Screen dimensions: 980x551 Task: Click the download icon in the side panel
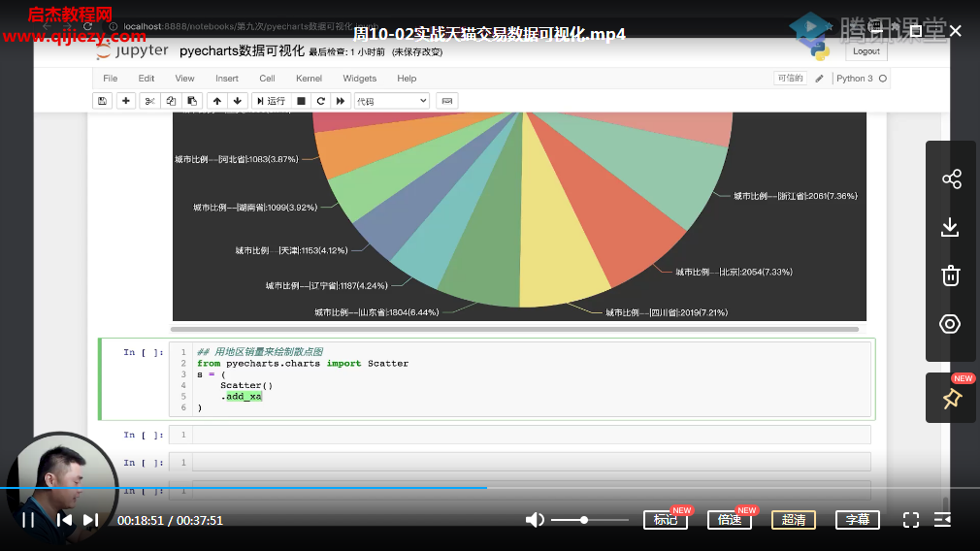click(950, 227)
